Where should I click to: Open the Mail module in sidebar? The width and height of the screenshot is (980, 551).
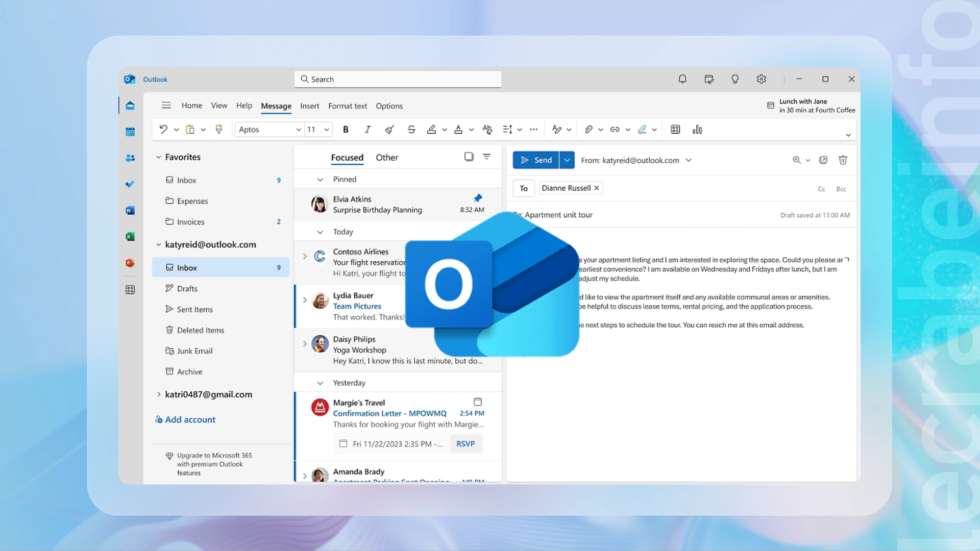click(x=130, y=106)
